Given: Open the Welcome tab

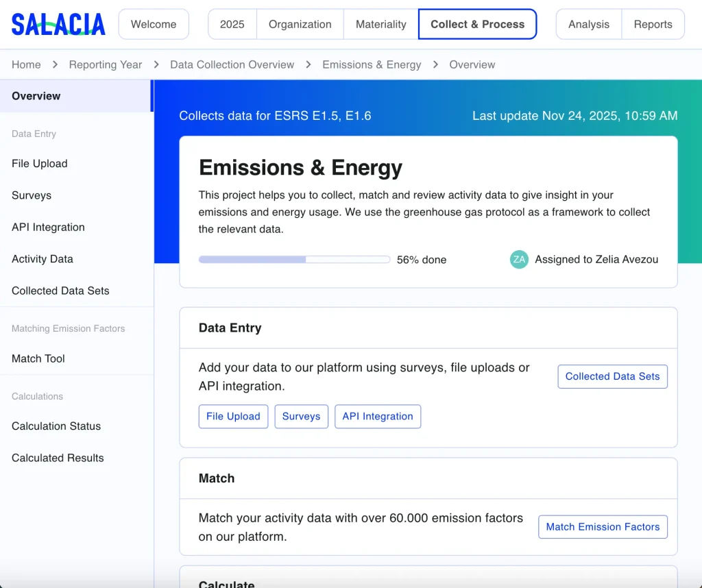Looking at the screenshot, I should point(154,24).
